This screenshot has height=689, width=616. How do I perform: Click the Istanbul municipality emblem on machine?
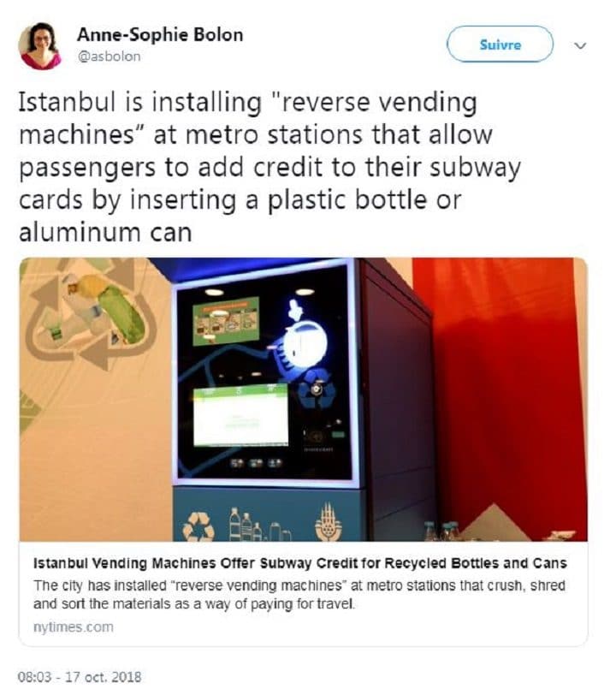tap(328, 521)
